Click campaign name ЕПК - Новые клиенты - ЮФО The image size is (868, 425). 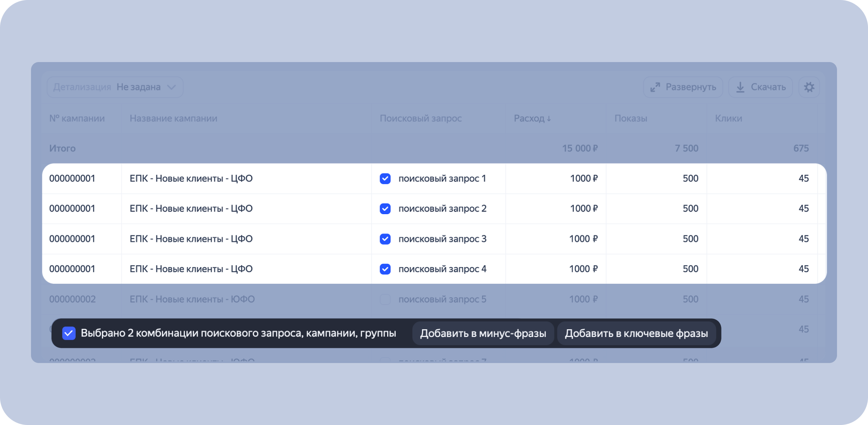(192, 299)
